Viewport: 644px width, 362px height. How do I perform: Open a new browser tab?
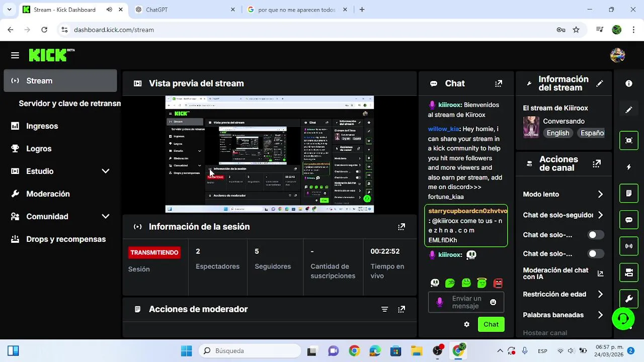362,10
